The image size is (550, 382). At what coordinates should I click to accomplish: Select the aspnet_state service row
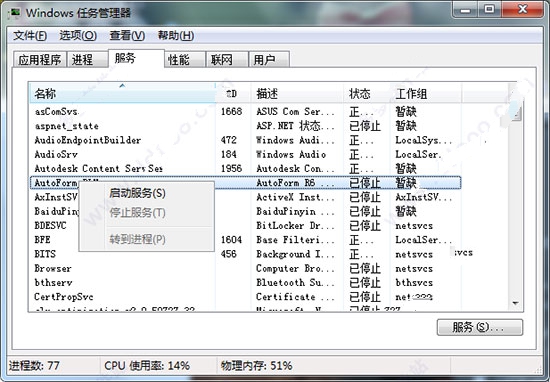[x=245, y=126]
